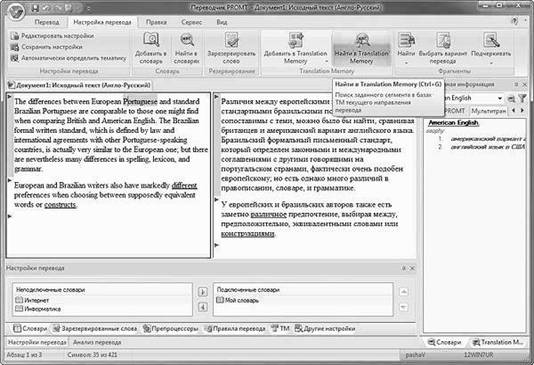Open the Другие настройки settings tab
The image size is (534, 365).
pos(325,329)
